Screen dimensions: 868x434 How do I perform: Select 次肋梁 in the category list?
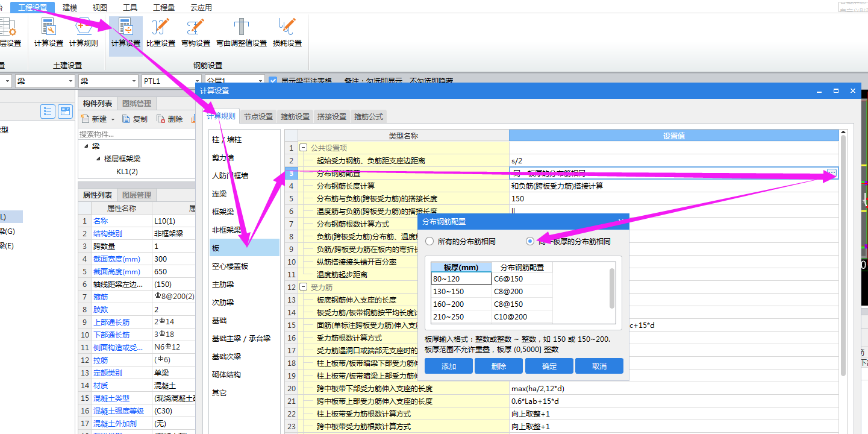tap(244, 302)
